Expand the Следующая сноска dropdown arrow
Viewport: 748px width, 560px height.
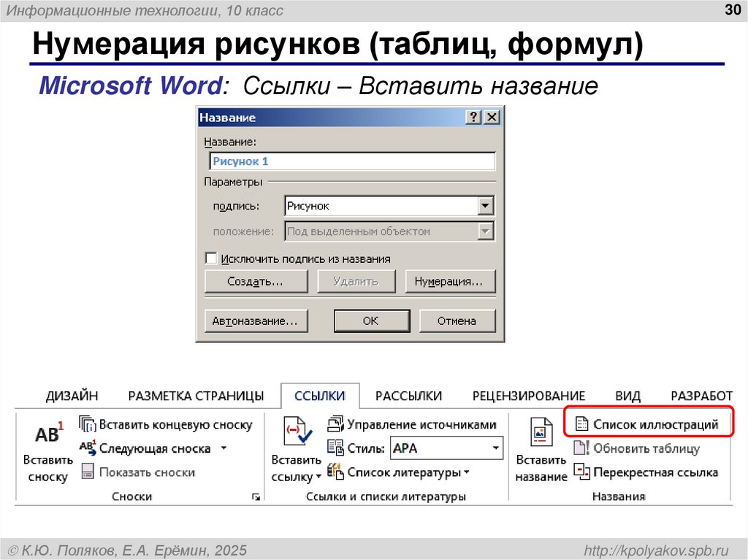click(224, 448)
